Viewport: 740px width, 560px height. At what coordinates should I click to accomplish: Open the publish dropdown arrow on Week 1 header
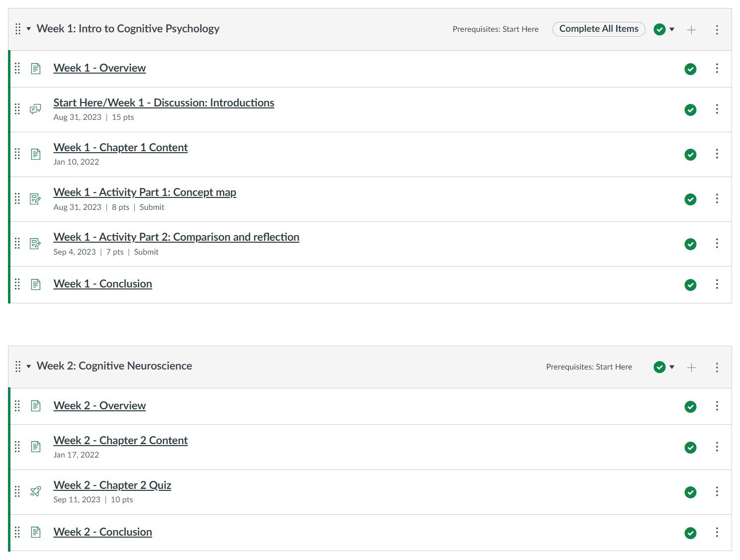672,29
